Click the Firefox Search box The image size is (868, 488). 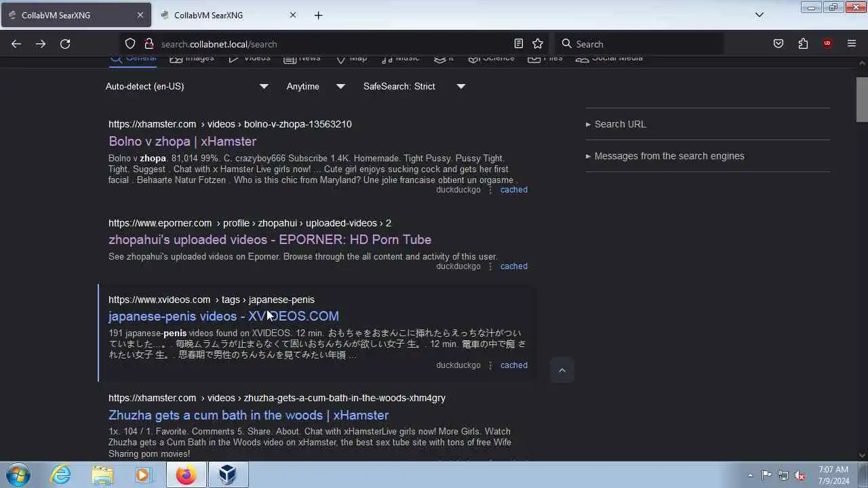(639, 43)
